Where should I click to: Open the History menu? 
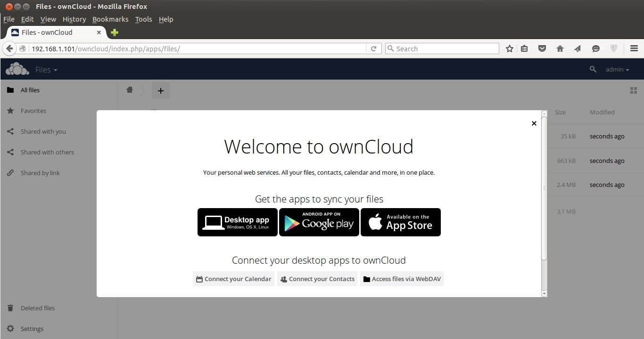coord(74,19)
